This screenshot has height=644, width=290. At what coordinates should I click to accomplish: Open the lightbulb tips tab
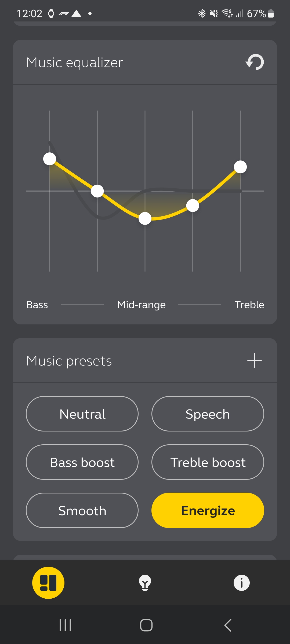[x=145, y=583]
